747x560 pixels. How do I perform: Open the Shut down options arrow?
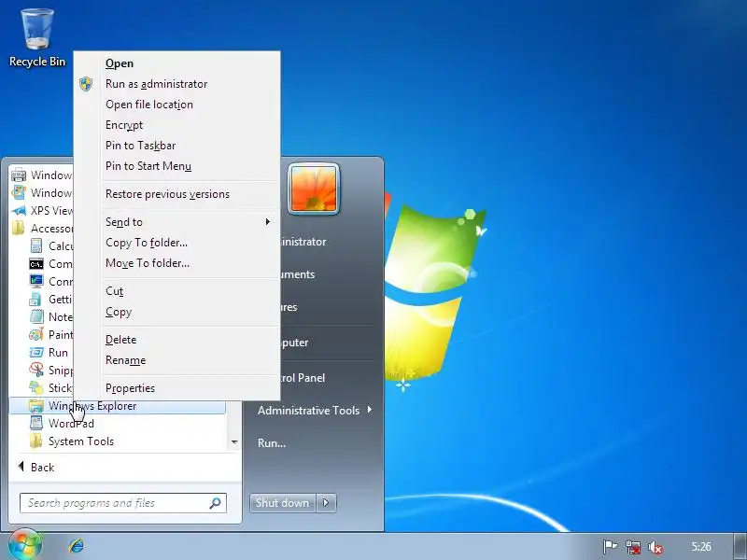tap(326, 503)
